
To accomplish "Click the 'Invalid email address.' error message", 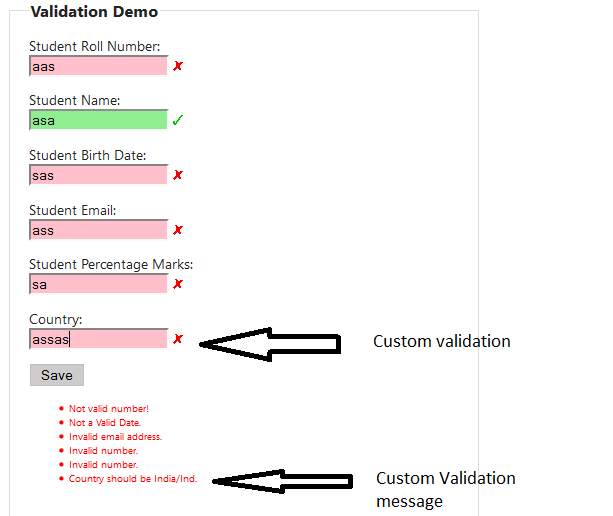I will [115, 437].
